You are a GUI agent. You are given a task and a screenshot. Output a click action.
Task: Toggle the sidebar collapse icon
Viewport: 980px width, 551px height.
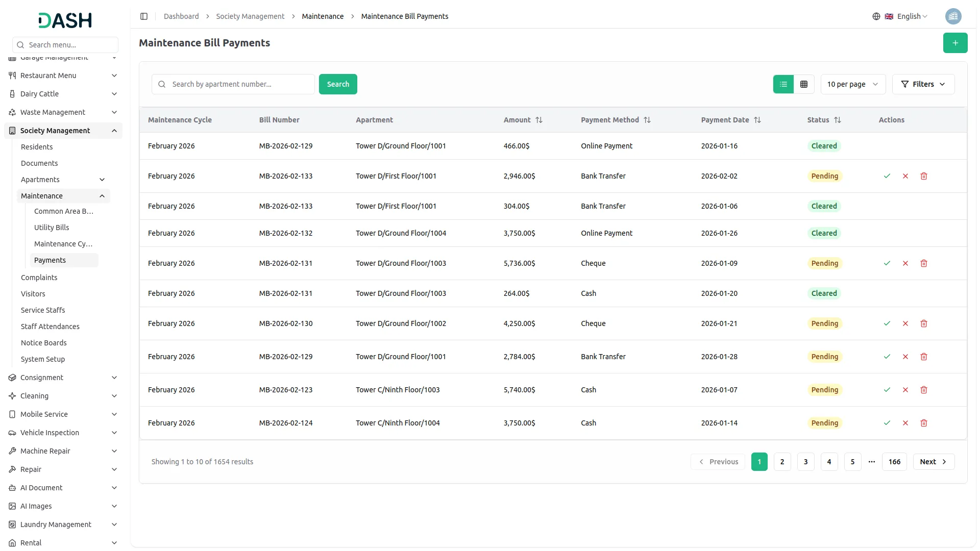[x=144, y=16]
